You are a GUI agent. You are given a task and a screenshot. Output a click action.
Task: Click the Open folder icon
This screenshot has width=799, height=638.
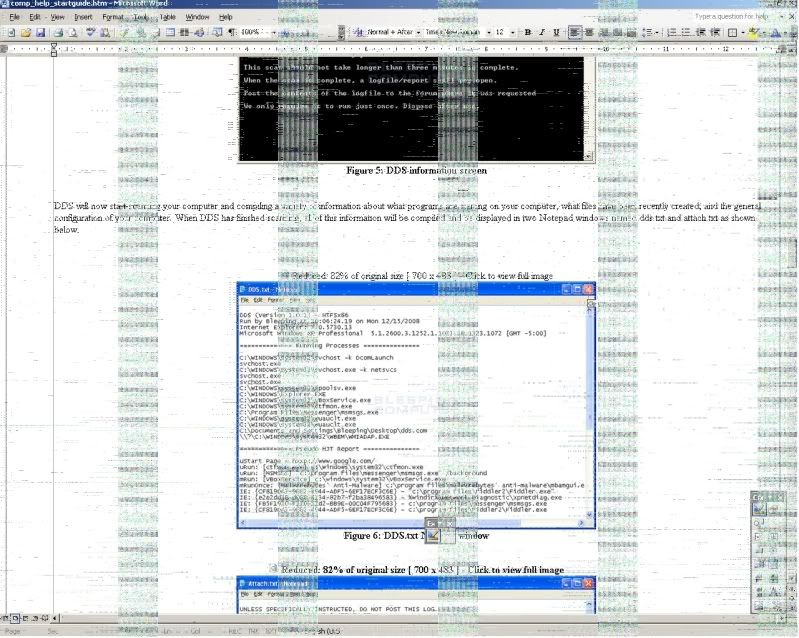tap(26, 33)
